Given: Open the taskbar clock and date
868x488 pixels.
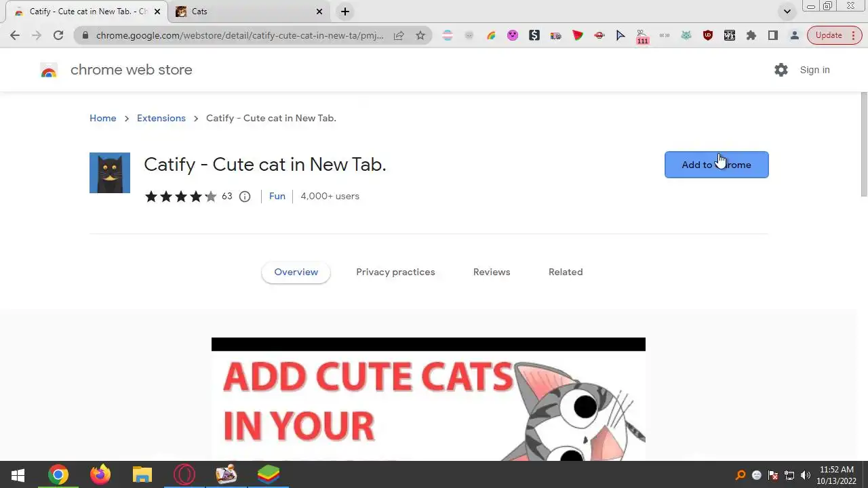Looking at the screenshot, I should coord(837,475).
